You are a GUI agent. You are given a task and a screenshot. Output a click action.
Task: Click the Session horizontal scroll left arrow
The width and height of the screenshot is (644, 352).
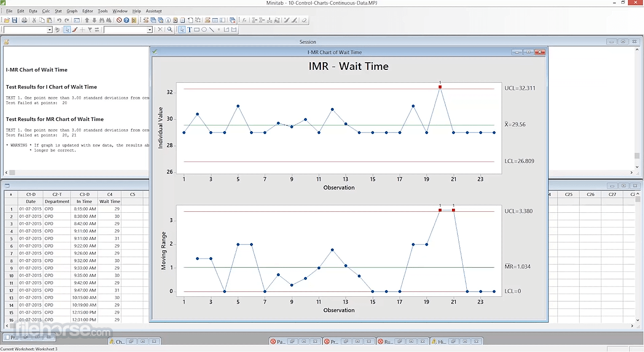[x=6, y=172]
